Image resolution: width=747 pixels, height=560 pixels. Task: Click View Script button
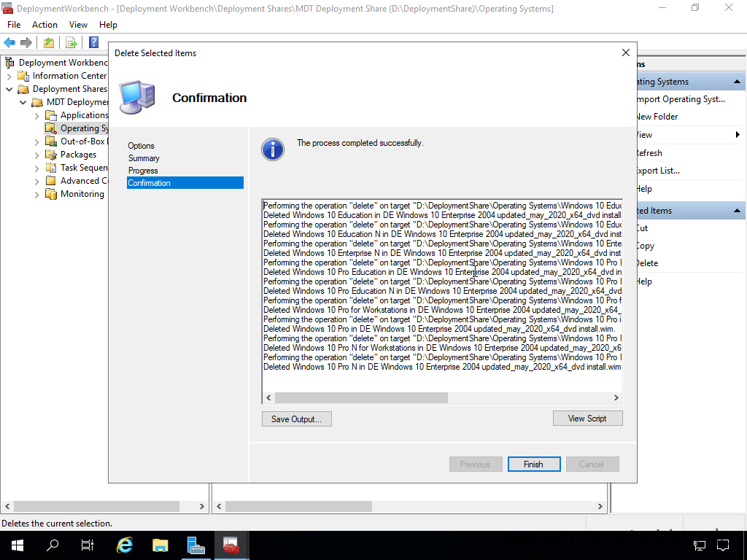click(x=587, y=419)
